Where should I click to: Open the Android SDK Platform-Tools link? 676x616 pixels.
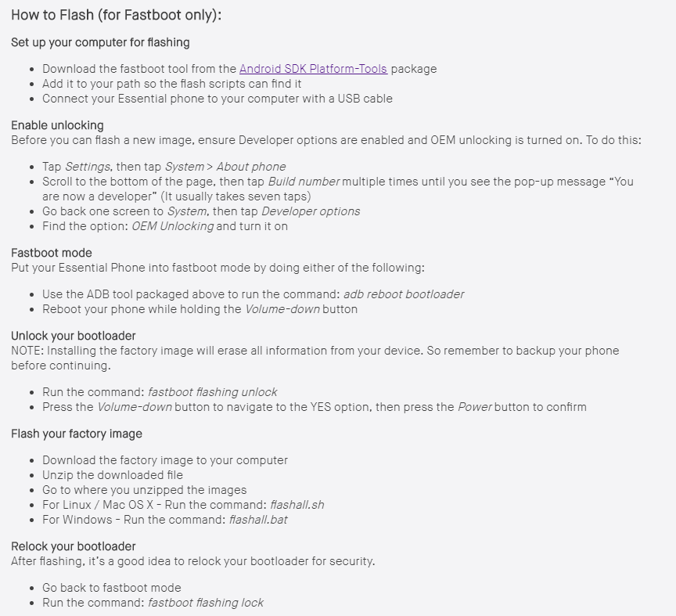pos(313,69)
